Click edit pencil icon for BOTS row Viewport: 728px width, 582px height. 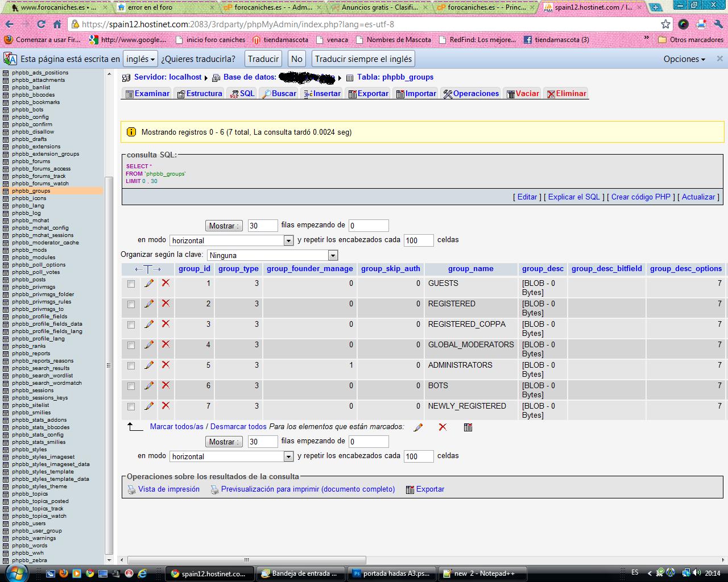[149, 385]
